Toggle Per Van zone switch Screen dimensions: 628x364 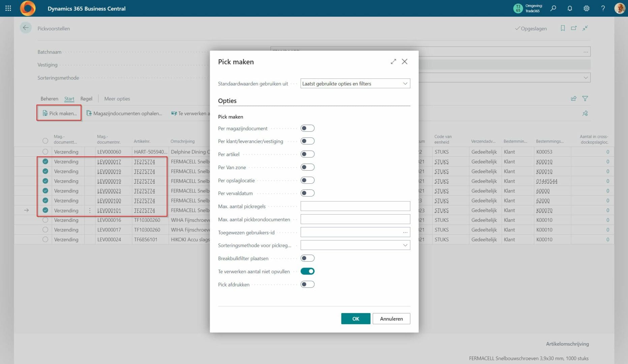pos(307,167)
